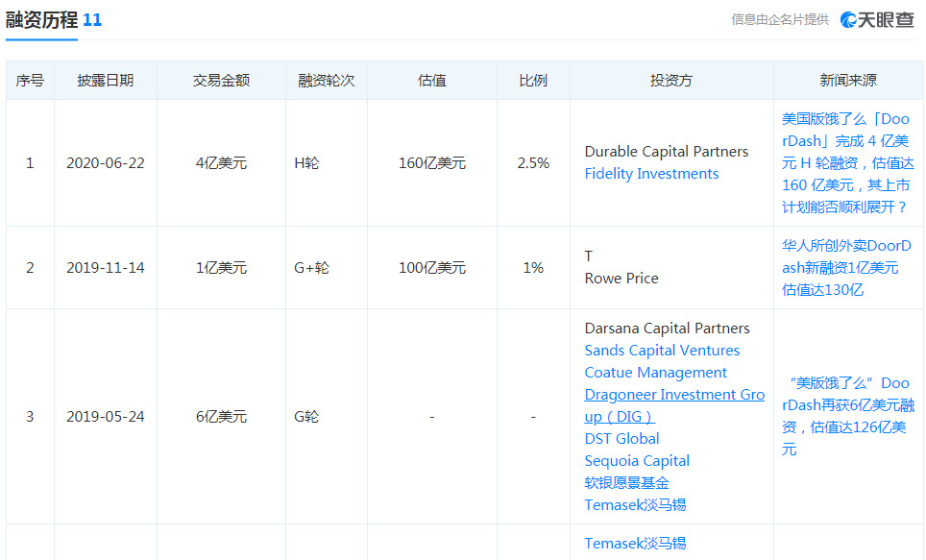
Task: Open Fidelity Investments investor link
Action: (651, 174)
